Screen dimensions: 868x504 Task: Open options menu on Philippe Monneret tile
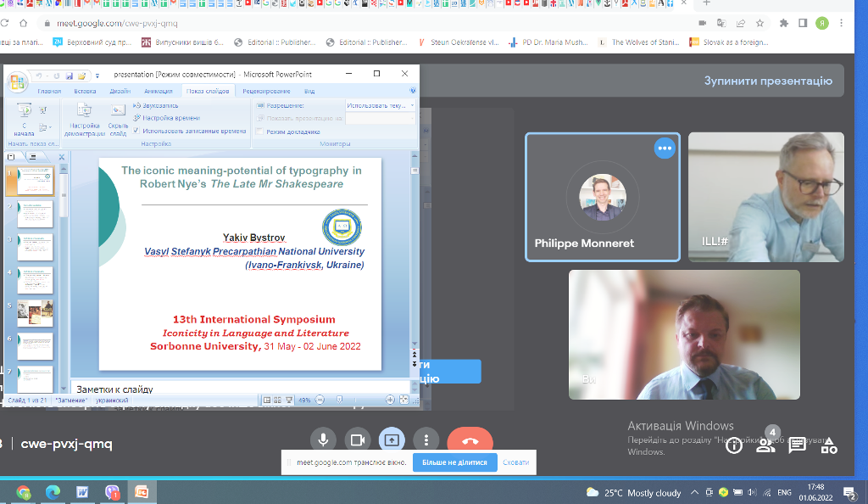click(x=664, y=148)
